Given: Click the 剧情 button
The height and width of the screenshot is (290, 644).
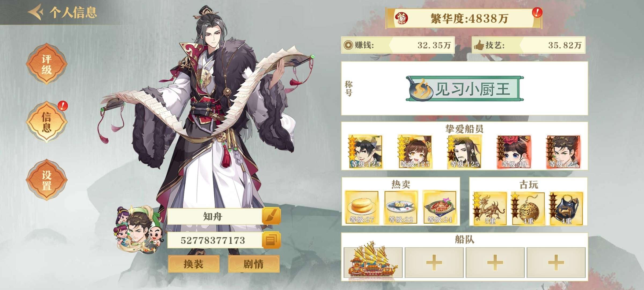Looking at the screenshot, I should coord(254,264).
